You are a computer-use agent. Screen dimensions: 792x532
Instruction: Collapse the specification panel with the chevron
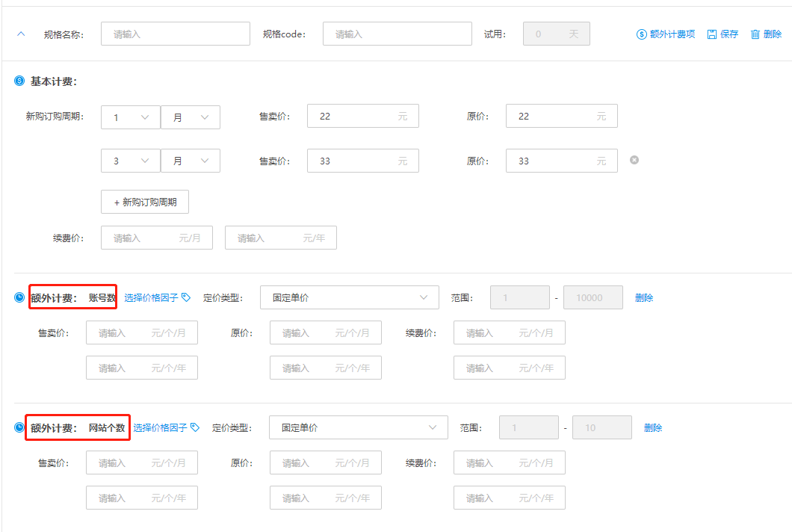[21, 34]
